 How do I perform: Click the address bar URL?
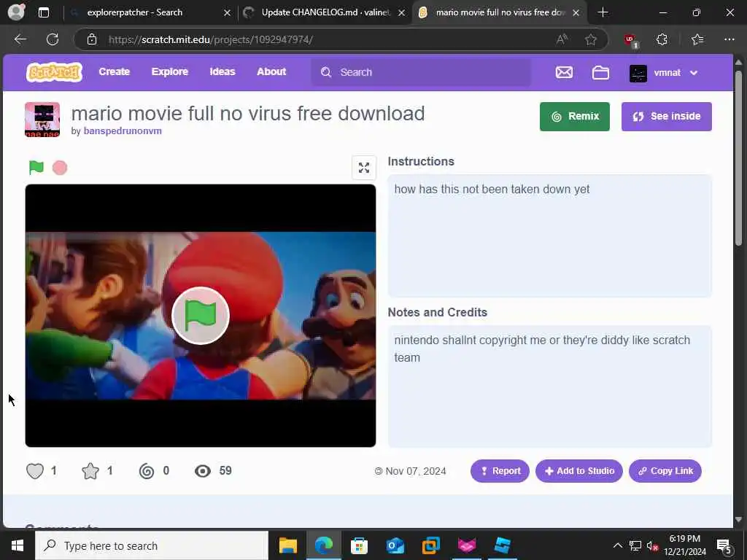tap(211, 39)
